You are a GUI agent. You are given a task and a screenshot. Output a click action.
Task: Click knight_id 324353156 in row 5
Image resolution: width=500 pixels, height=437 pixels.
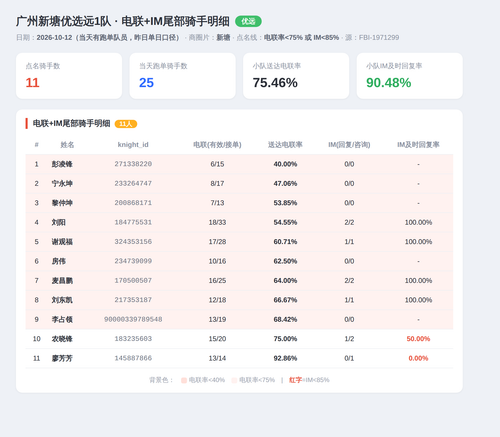[133, 242]
